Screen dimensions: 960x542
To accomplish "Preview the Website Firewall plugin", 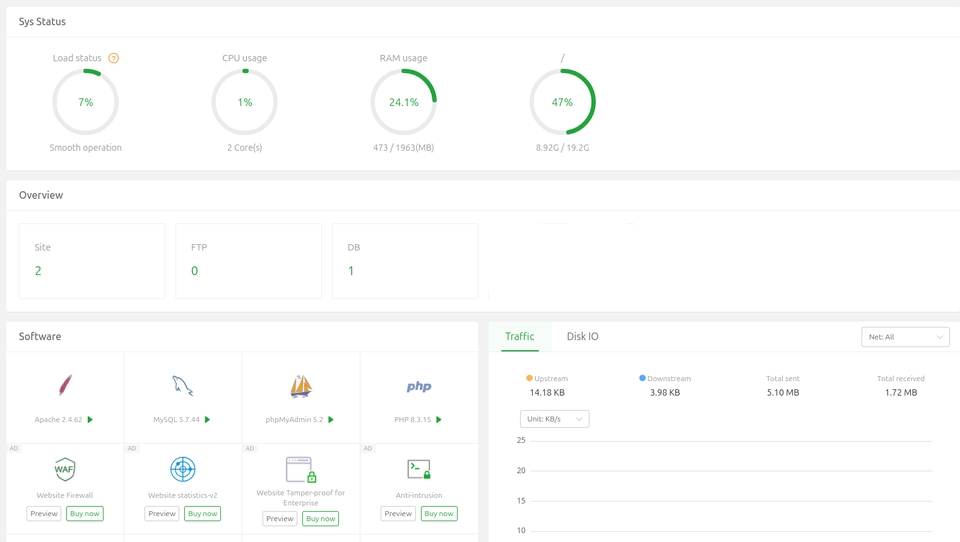I will 44,513.
